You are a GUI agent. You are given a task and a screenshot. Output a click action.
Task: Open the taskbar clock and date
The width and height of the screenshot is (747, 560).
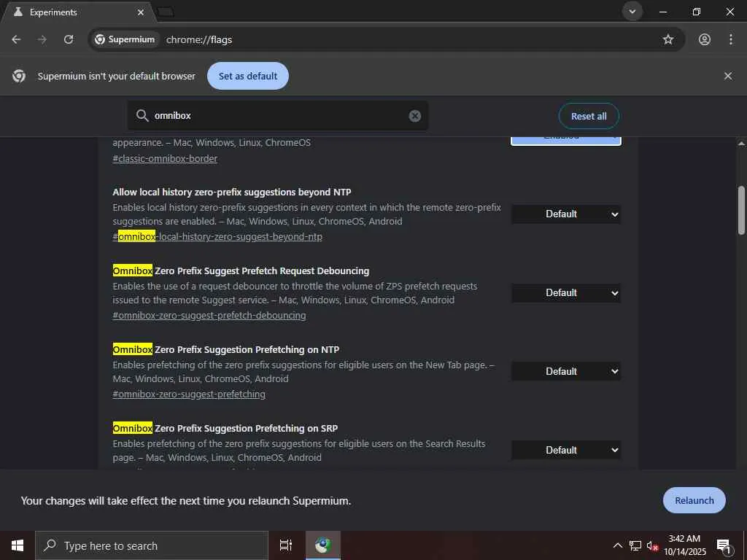[x=684, y=545]
